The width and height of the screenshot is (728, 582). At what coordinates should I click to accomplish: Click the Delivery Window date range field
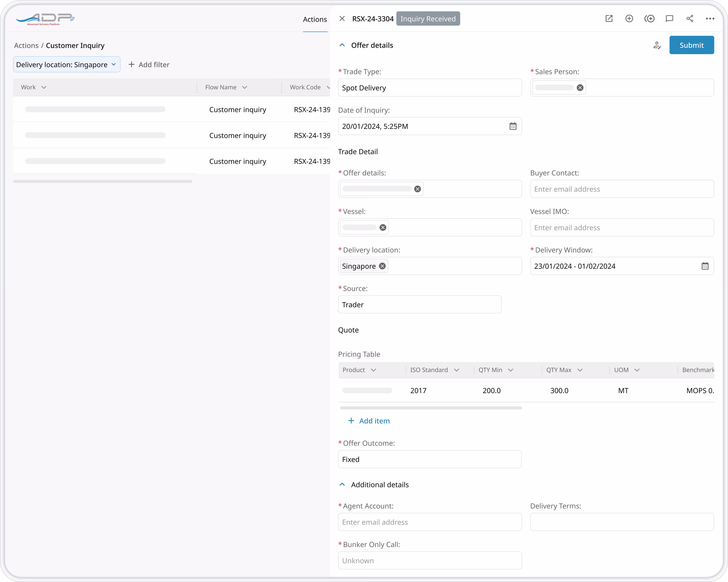point(622,266)
